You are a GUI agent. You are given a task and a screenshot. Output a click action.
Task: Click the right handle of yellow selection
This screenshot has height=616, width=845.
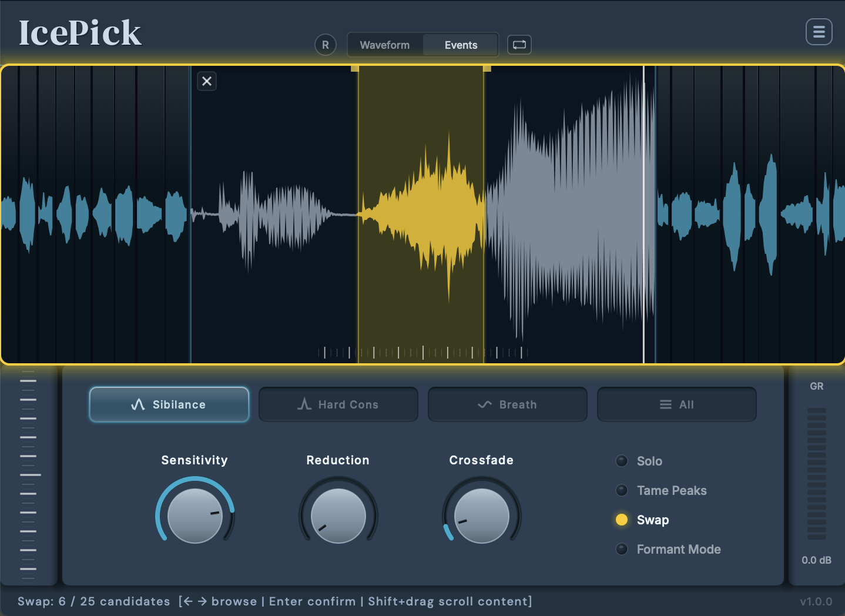[487, 69]
